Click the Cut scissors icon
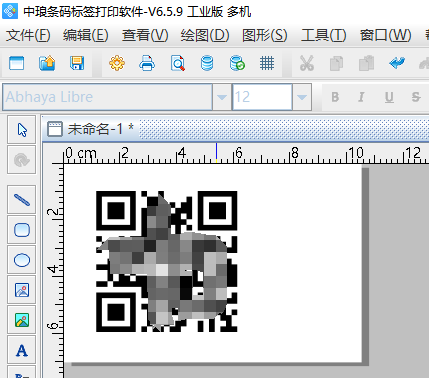The image size is (429, 378). (307, 63)
